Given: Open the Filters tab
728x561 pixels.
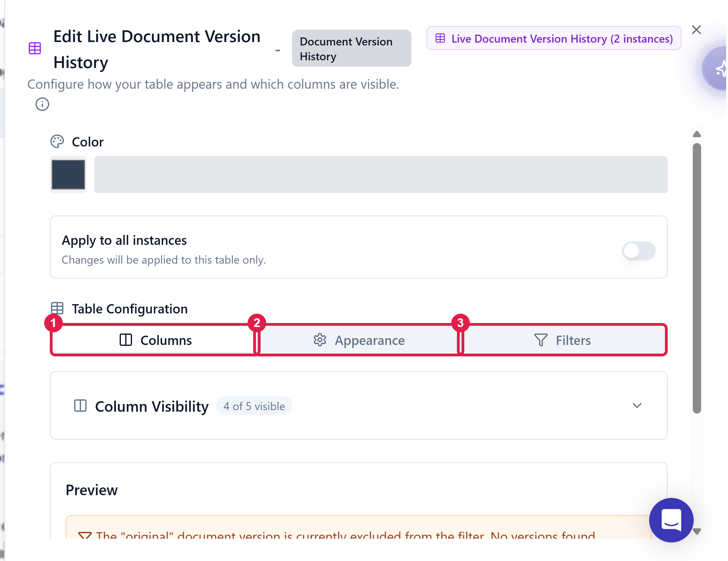Looking at the screenshot, I should 562,340.
